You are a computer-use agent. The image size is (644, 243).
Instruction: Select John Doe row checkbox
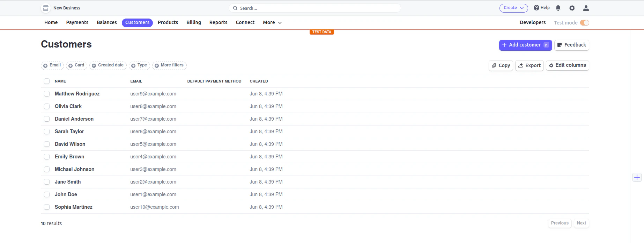pos(47,194)
